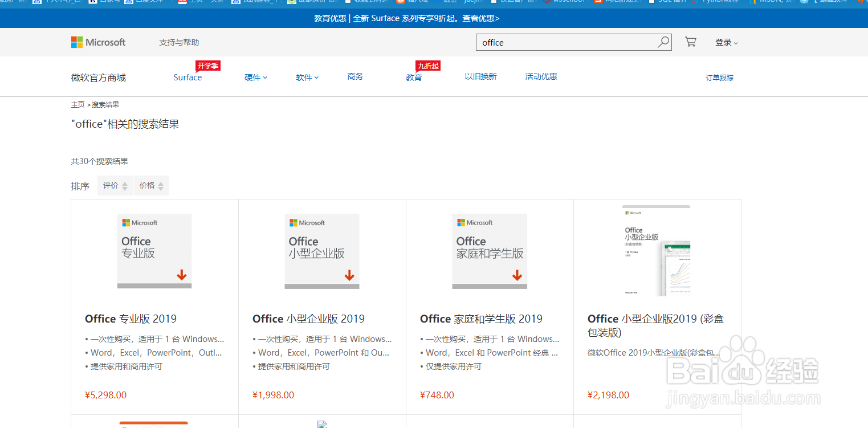Open Office 专业版 2019 title link

pos(131,319)
